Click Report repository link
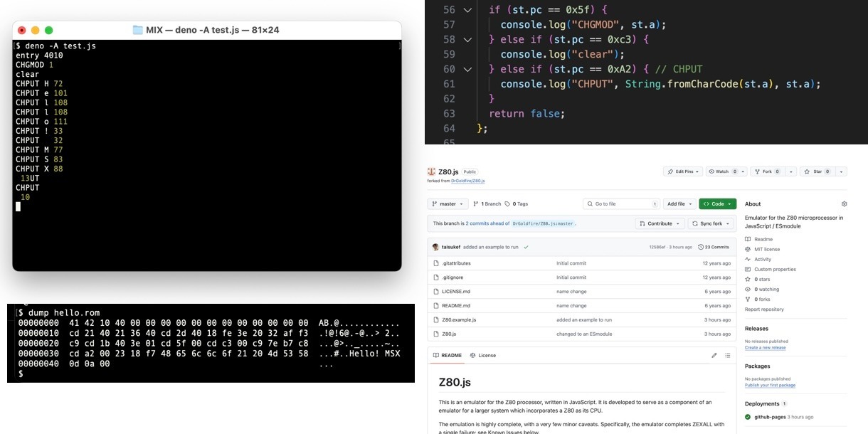Image resolution: width=868 pixels, height=434 pixels. 764,309
